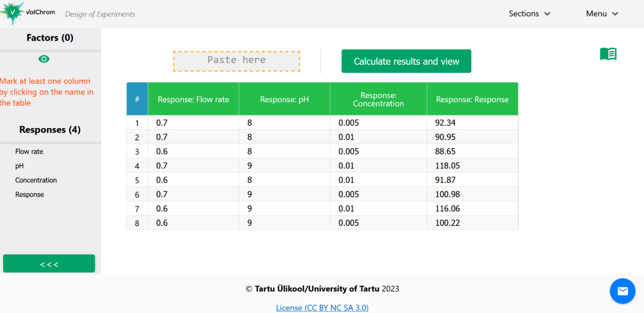Mark the Response: Response column header
The image size is (644, 313).
point(472,99)
